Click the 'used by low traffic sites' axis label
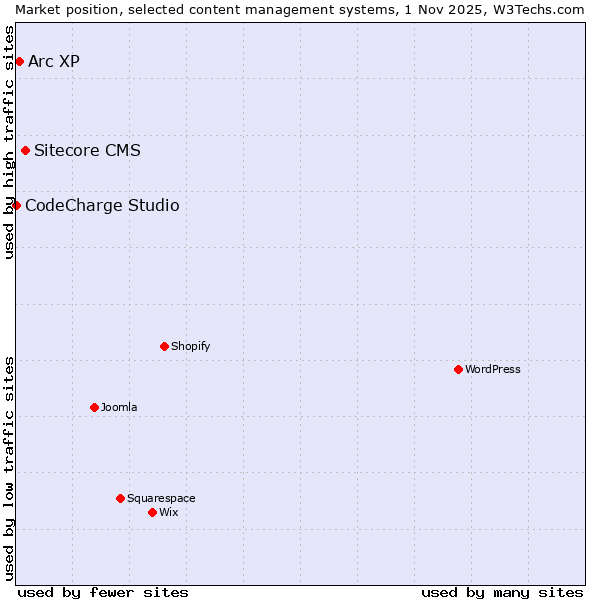 click(x=9, y=467)
